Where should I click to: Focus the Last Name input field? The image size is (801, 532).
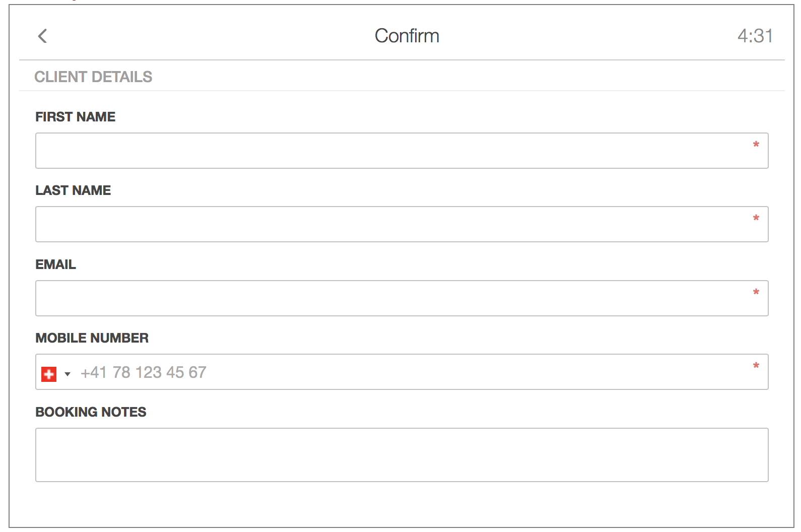click(393, 224)
